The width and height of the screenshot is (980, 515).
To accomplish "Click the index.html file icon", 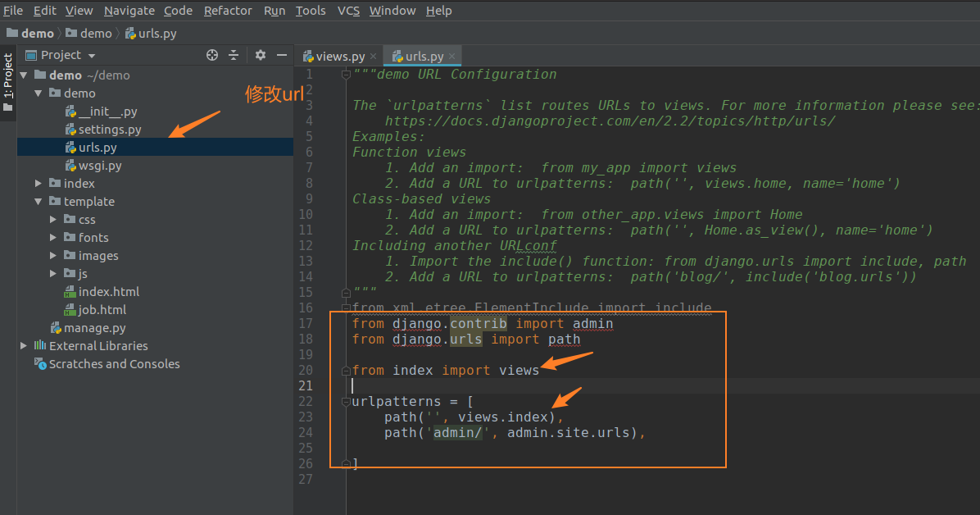I will pos(70,292).
